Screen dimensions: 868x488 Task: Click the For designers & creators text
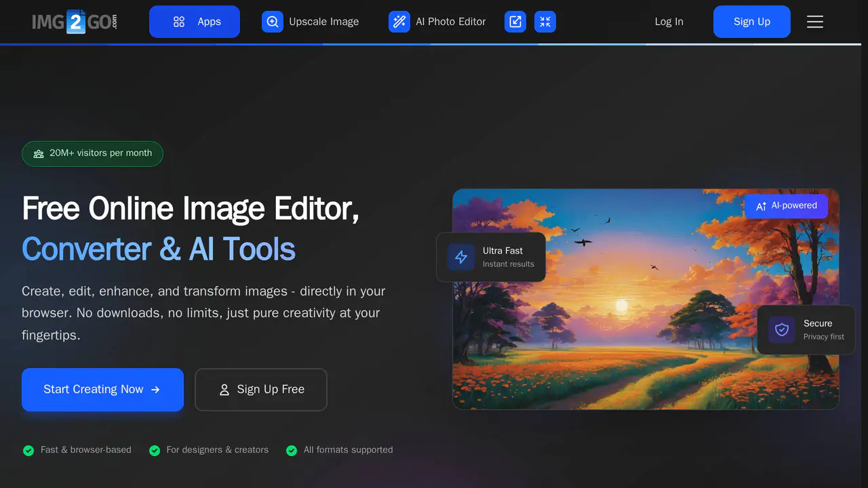218,449
